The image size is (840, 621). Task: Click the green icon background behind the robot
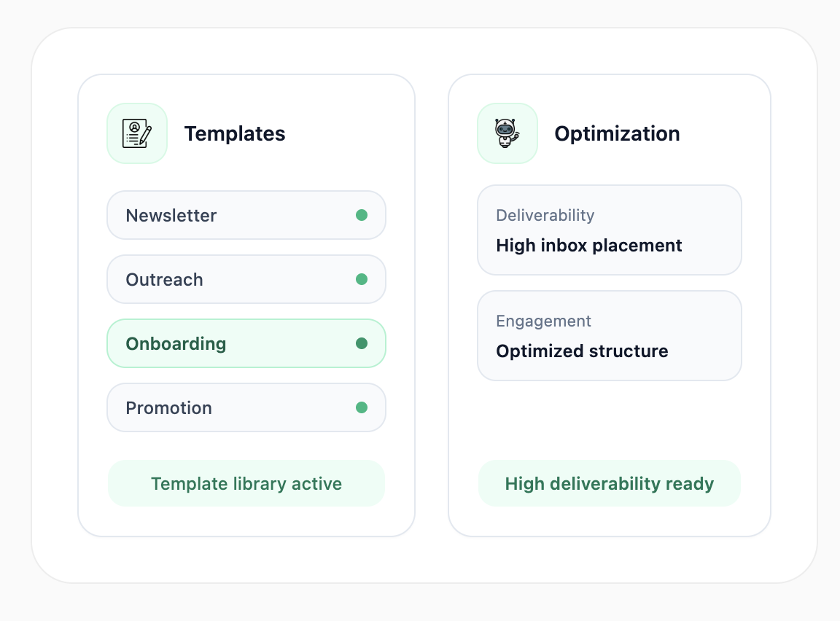(487, 152)
